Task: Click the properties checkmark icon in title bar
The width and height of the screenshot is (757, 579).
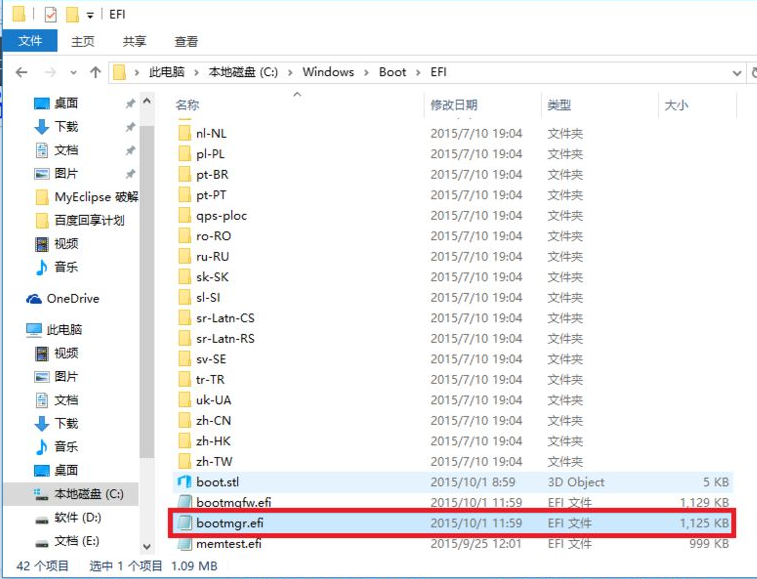Action: click(50, 15)
